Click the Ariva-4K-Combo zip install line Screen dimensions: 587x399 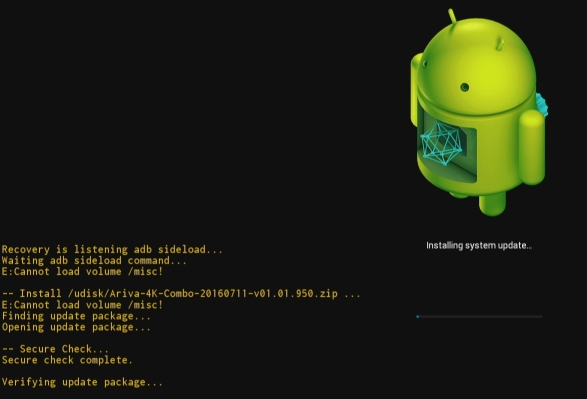coord(181,293)
